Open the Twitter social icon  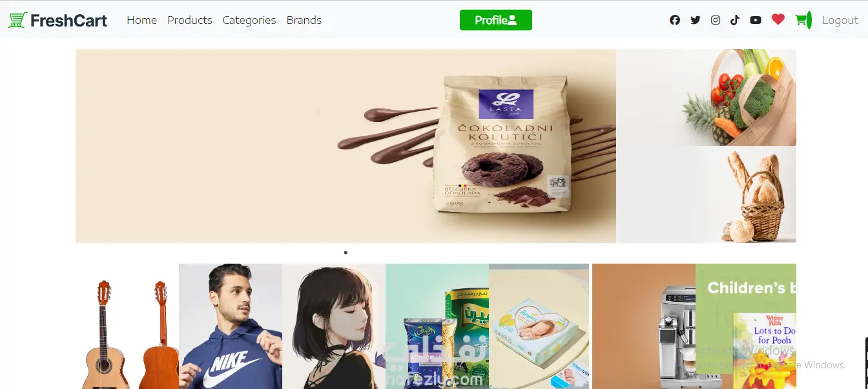click(x=695, y=20)
